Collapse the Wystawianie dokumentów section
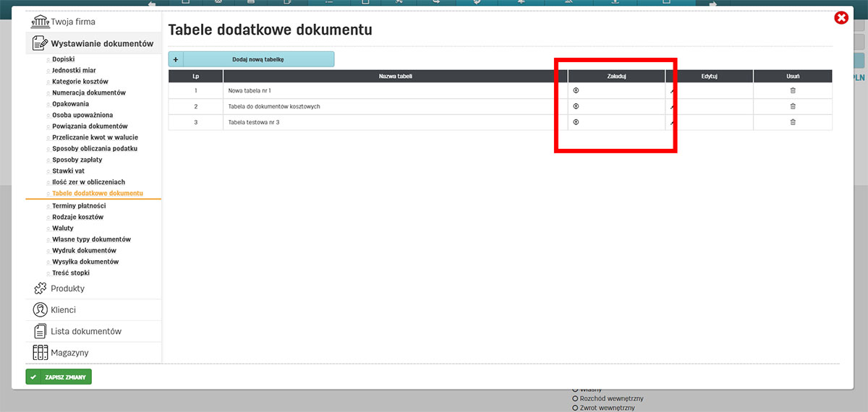The image size is (868, 412). point(101,44)
